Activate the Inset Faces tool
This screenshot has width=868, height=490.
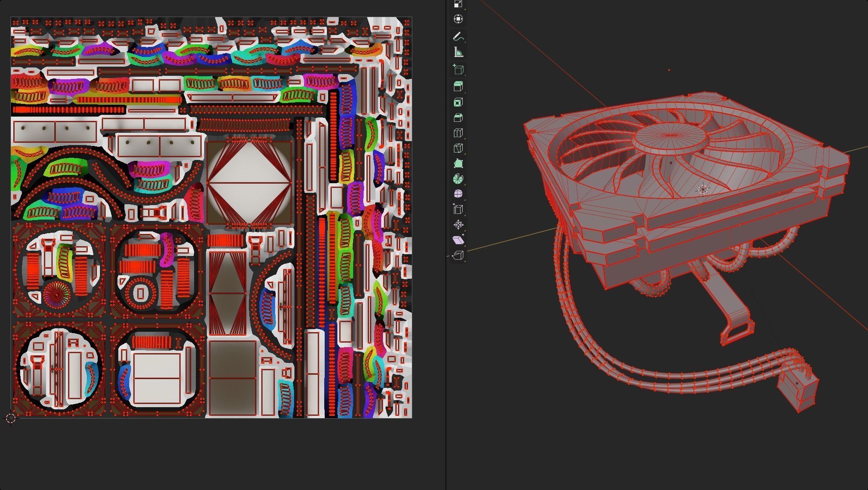pos(458,102)
